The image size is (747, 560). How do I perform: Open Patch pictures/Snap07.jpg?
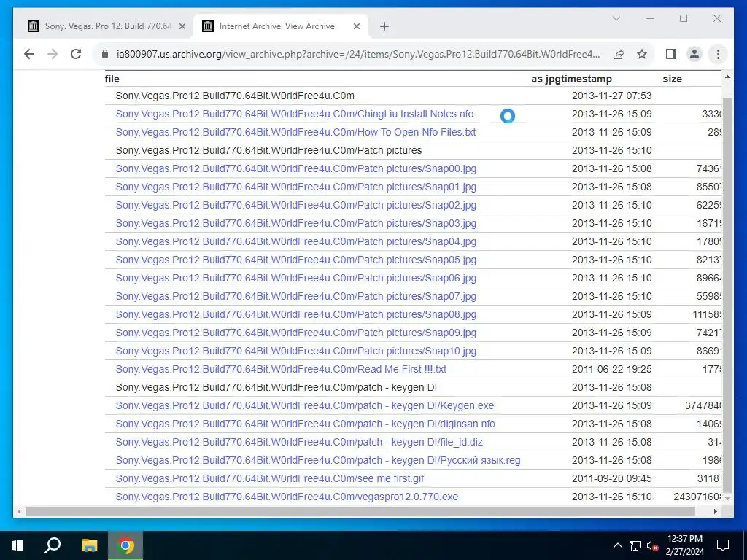pyautogui.click(x=296, y=296)
